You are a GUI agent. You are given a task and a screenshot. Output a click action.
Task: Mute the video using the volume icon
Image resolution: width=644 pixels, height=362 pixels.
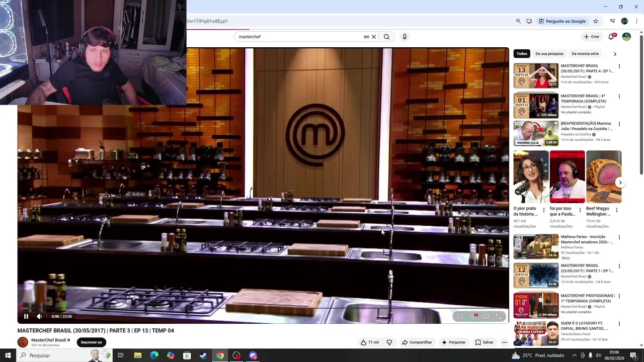tap(39, 316)
